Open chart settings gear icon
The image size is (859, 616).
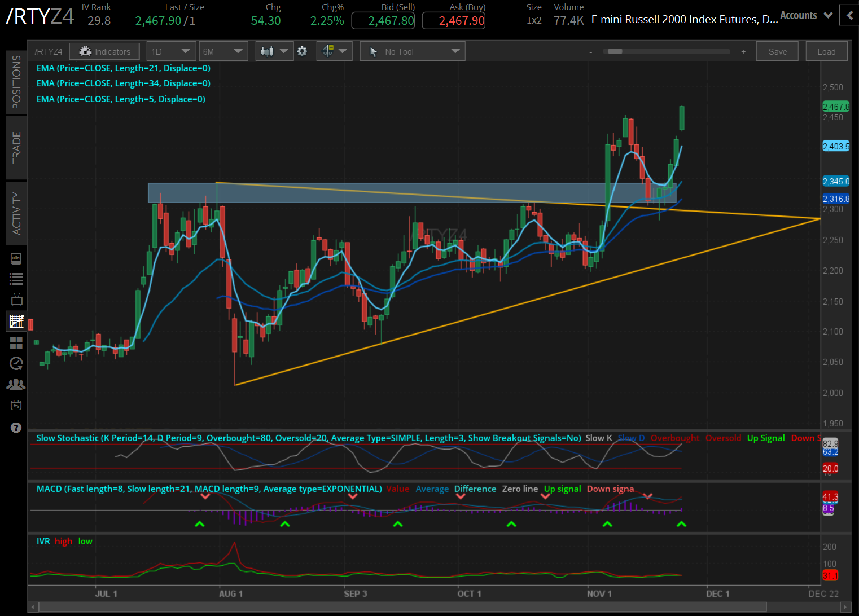coord(303,51)
